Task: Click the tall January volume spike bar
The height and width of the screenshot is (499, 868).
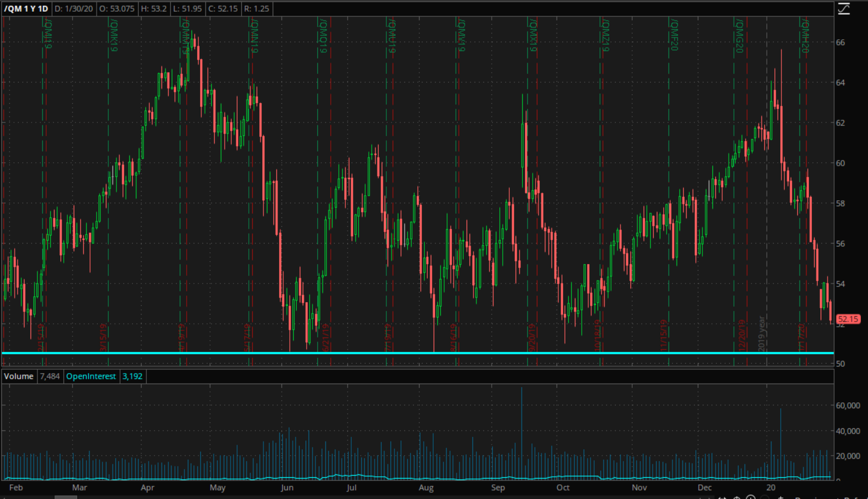Action: point(781,444)
